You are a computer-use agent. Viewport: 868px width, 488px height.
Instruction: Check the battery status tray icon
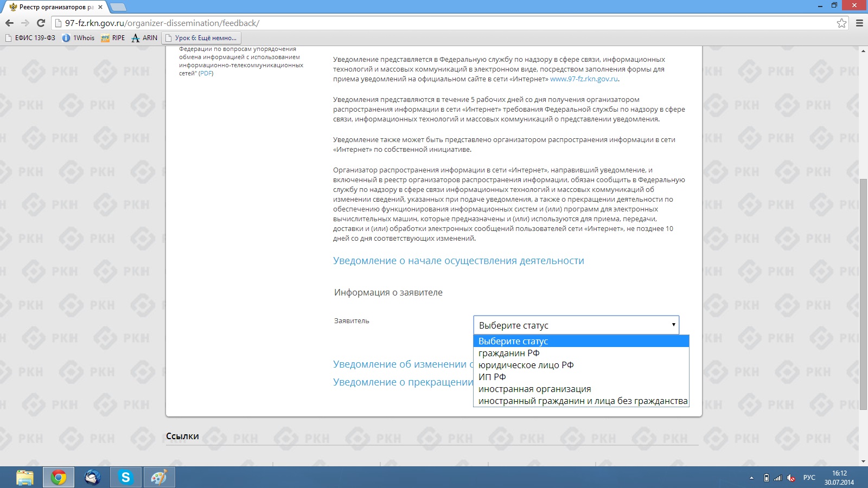click(766, 478)
